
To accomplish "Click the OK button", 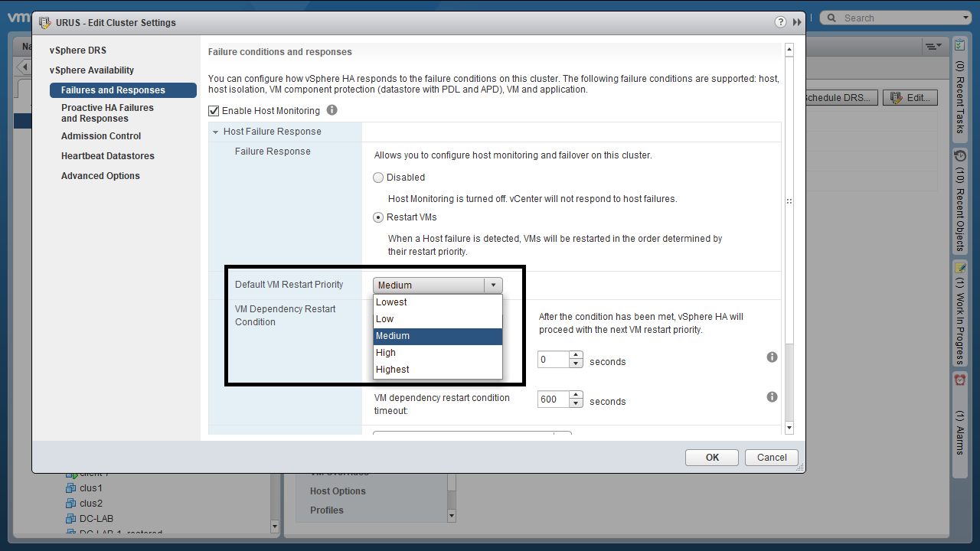I will point(712,458).
